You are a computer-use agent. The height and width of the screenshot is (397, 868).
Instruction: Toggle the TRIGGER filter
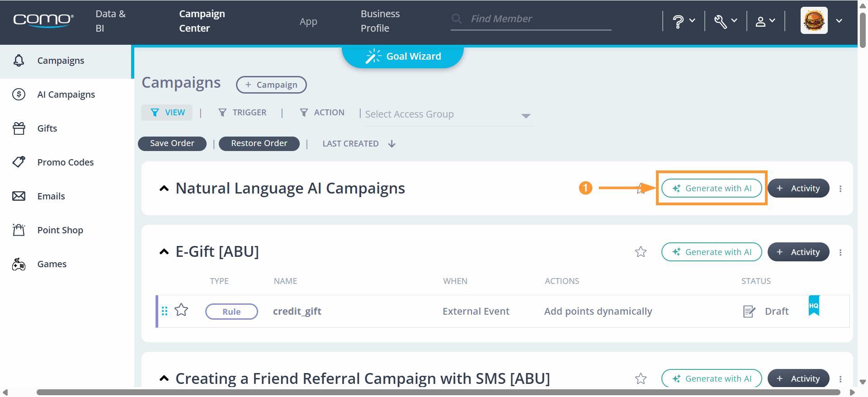[242, 113]
